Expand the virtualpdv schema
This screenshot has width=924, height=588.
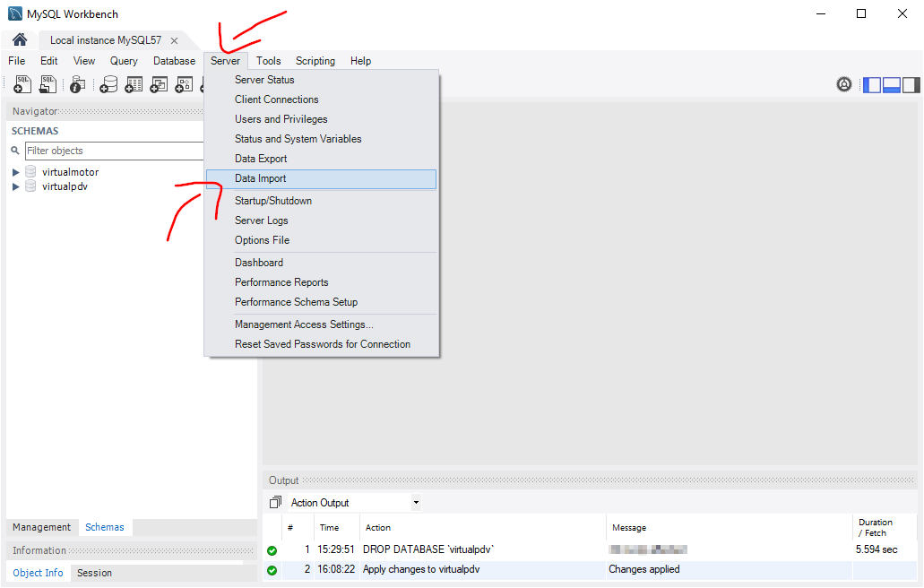click(x=16, y=186)
